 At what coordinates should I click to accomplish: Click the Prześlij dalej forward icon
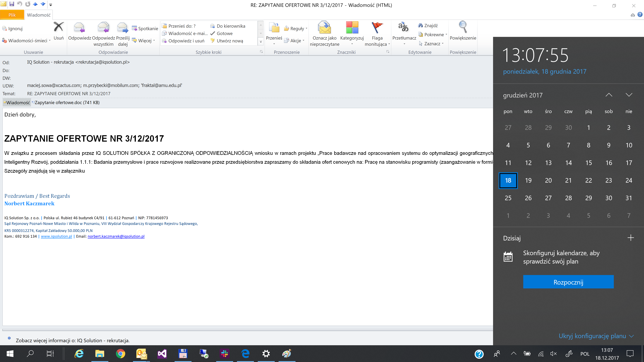[122, 27]
